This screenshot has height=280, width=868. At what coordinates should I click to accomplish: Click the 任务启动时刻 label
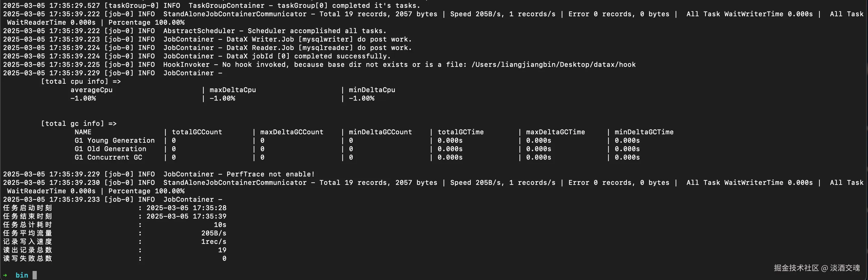[28, 208]
